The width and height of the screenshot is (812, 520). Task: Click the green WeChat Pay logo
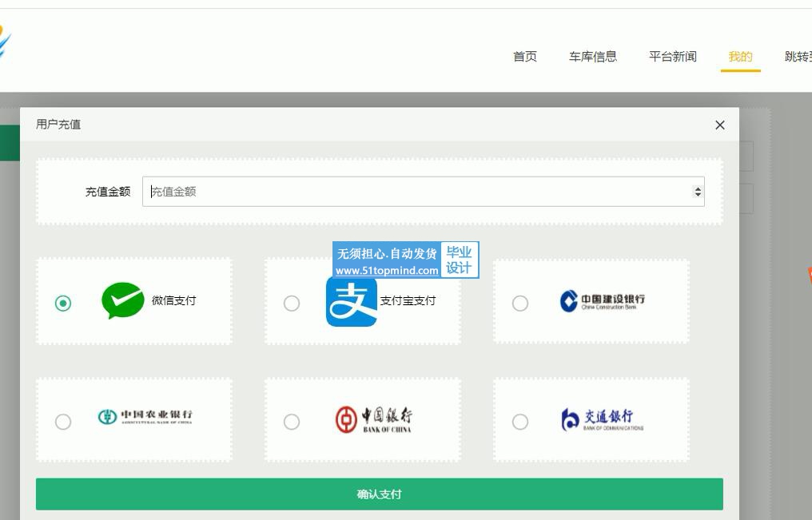(x=123, y=300)
